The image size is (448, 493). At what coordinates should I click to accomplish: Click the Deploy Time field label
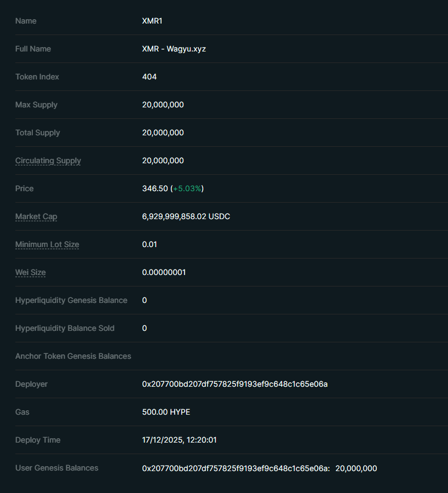(38, 440)
